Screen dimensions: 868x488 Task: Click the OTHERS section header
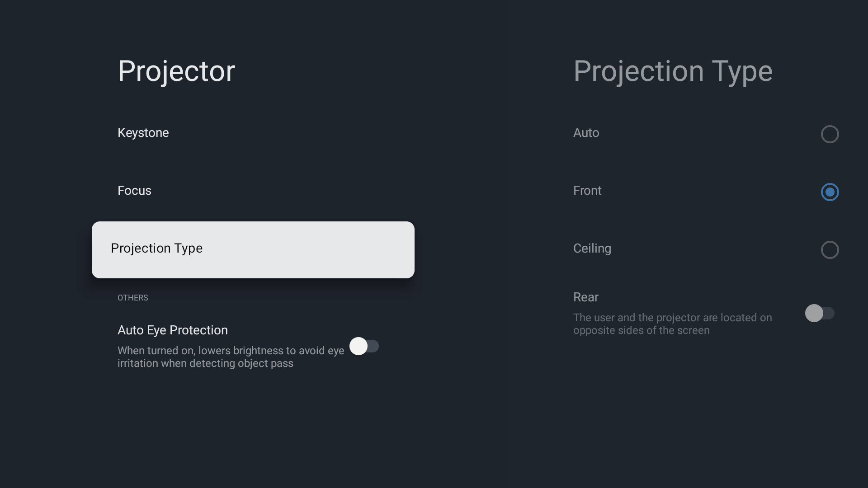[x=132, y=298]
